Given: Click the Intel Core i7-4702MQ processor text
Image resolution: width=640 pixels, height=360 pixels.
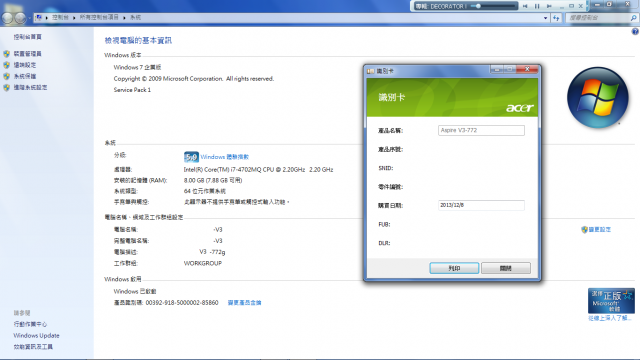Looking at the screenshot, I should (258, 169).
